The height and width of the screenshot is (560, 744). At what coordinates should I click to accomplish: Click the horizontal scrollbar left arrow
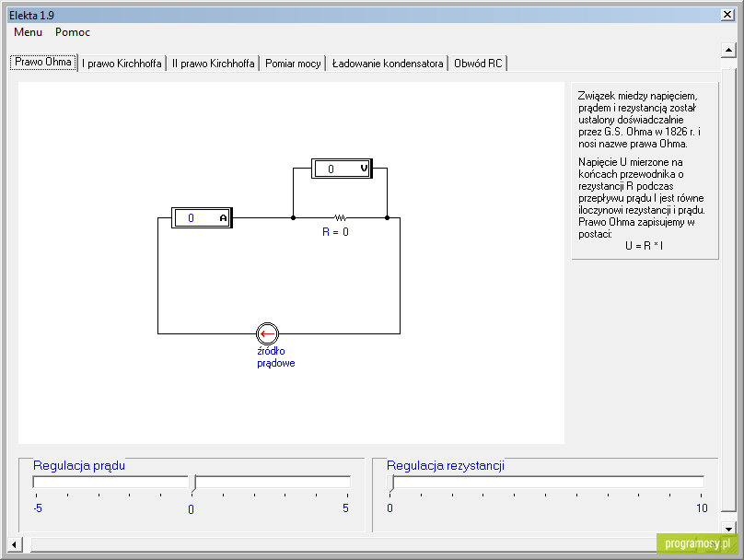(x=15, y=544)
